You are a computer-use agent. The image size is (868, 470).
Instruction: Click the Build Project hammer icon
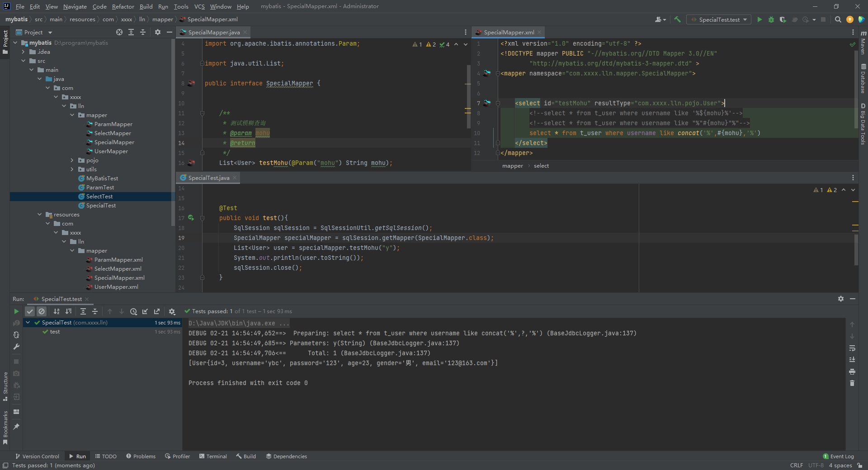(677, 19)
